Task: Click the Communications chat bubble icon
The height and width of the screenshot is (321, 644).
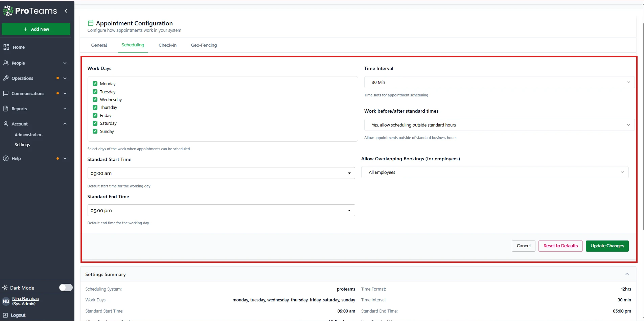Action: [x=6, y=93]
